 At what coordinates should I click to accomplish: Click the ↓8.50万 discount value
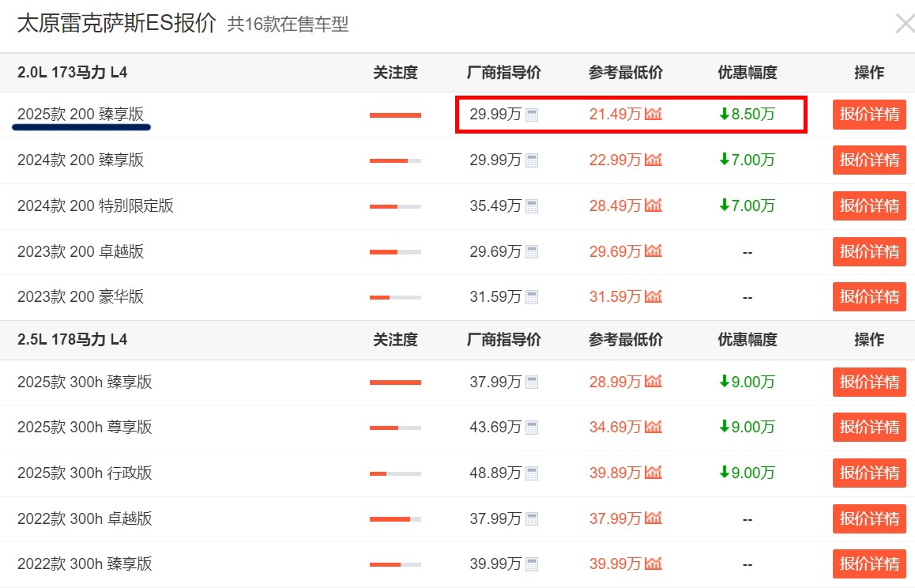(x=747, y=114)
